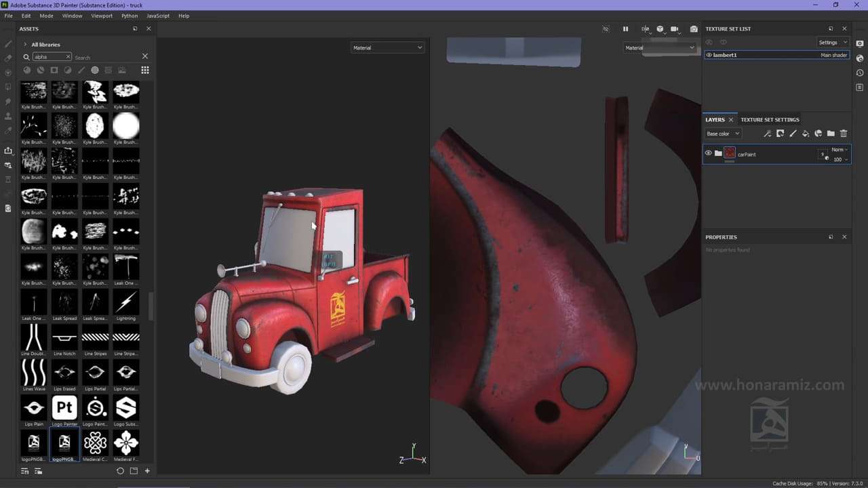Take a viewport screenshot with camera icon
Image resolution: width=868 pixels, height=488 pixels.
point(694,29)
